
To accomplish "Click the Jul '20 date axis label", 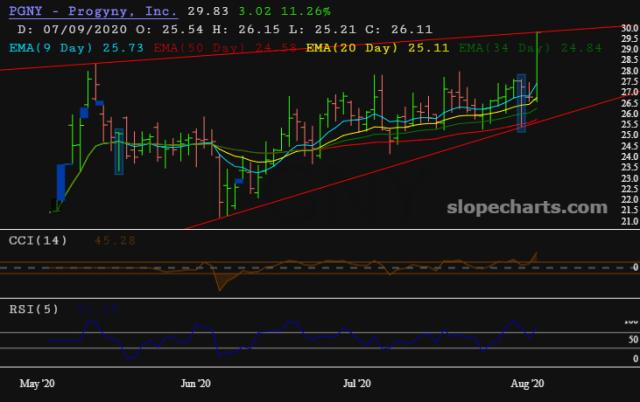I will (358, 383).
